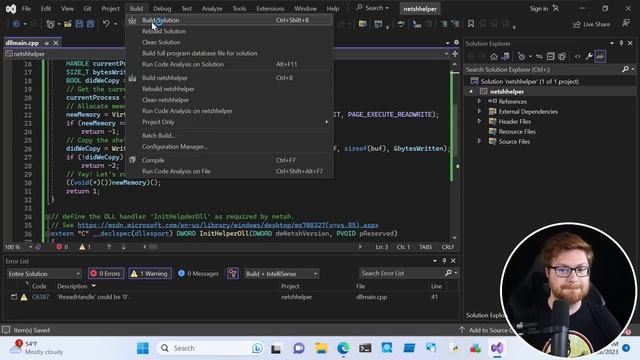The width and height of the screenshot is (640, 360).
Task: Click Solution Explorer Home icon
Action: [x=494, y=57]
